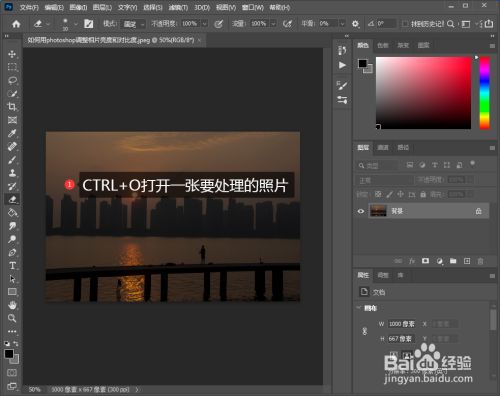Select the Crop tool

coord(12,107)
